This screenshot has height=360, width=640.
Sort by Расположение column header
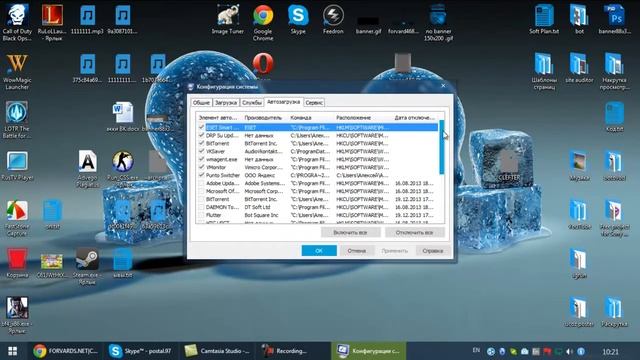click(x=363, y=118)
